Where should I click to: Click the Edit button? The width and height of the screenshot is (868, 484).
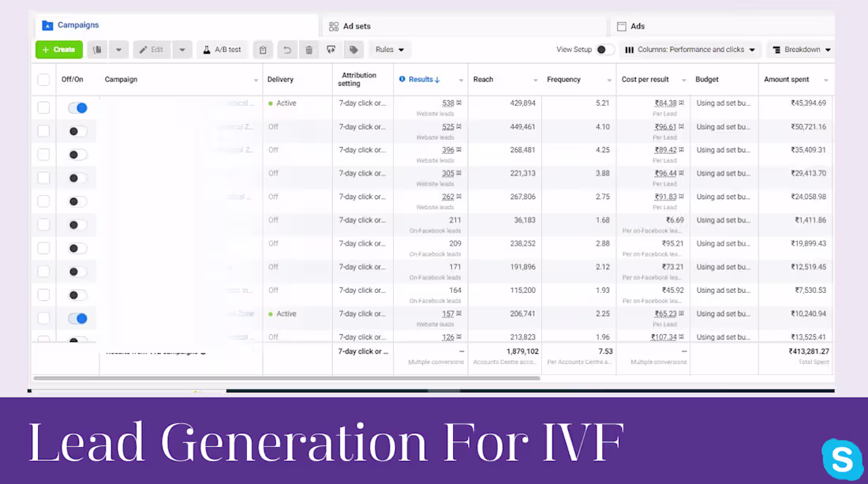pyautogui.click(x=152, y=50)
